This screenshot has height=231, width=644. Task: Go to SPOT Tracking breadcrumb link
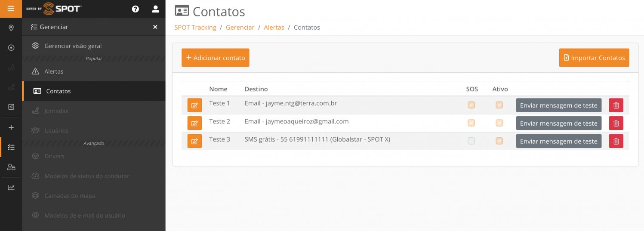195,27
